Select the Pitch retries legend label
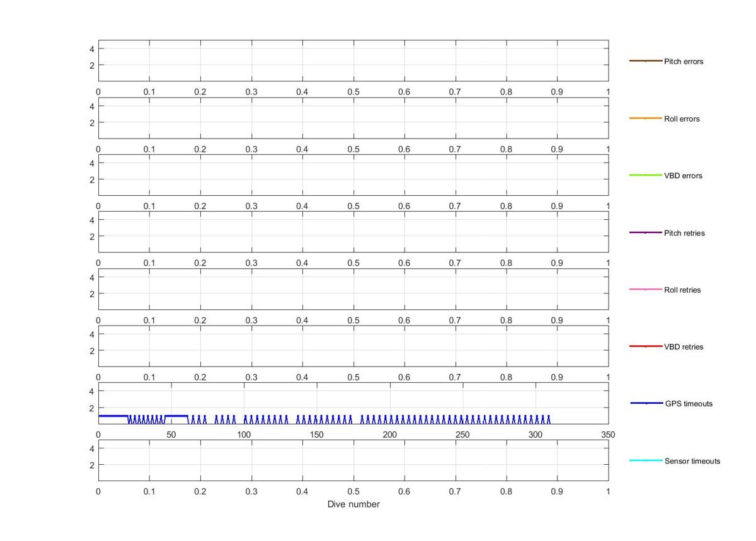 pos(684,233)
